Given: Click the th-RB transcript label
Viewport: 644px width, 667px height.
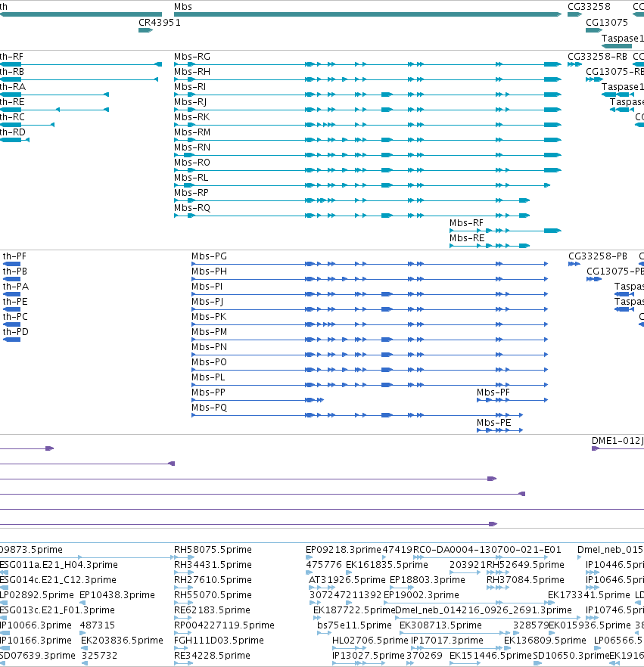Looking at the screenshot, I should [x=12, y=72].
